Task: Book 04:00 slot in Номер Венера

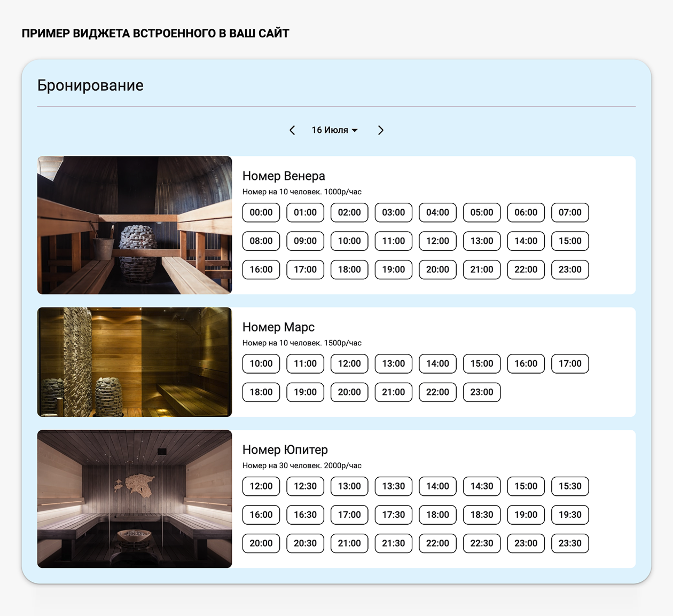Action: pos(438,212)
